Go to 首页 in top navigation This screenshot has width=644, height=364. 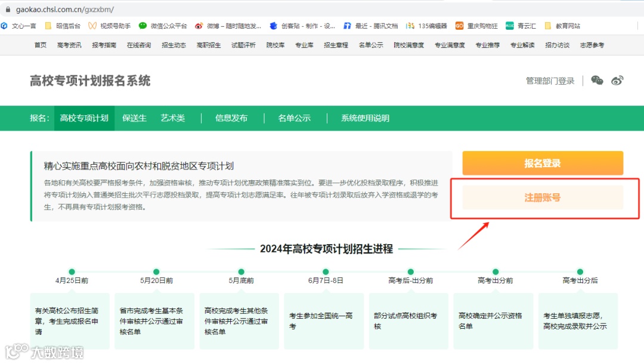tap(41, 45)
